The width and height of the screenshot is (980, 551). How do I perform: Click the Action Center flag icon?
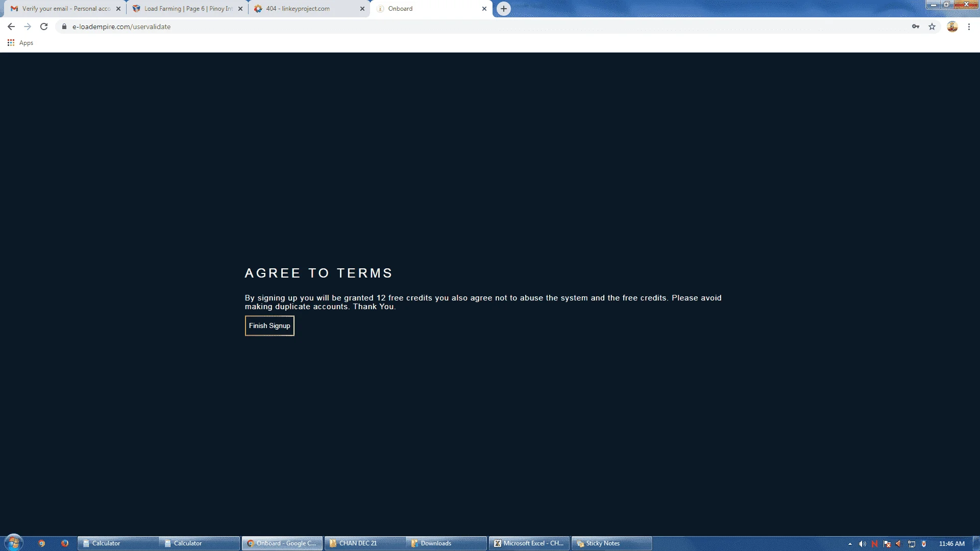pyautogui.click(x=887, y=544)
